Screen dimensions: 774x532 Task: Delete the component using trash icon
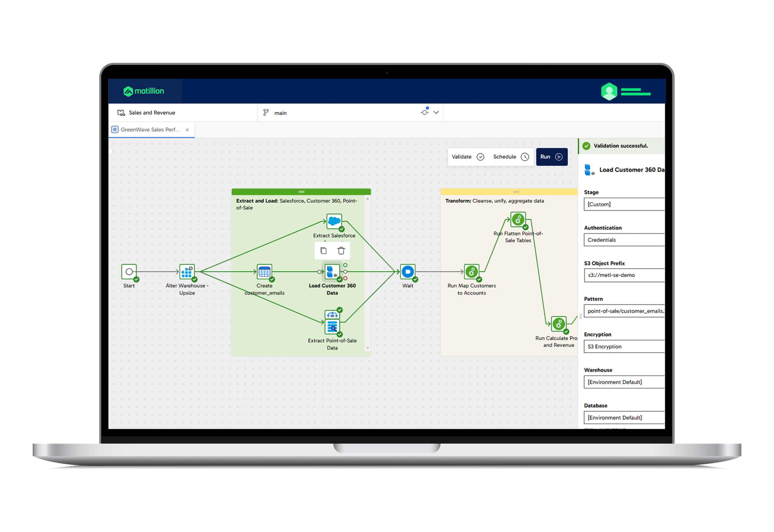click(x=341, y=250)
